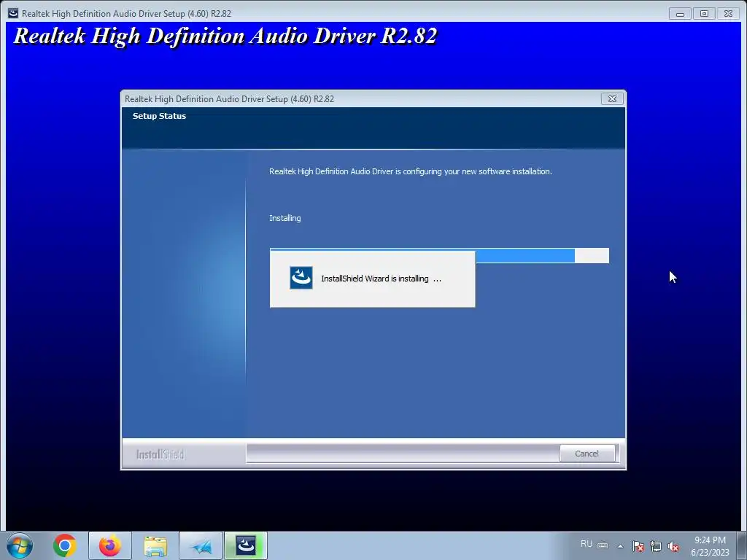The height and width of the screenshot is (560, 747).
Task: Click the InstallShield Wizard installing icon
Action: click(x=301, y=278)
